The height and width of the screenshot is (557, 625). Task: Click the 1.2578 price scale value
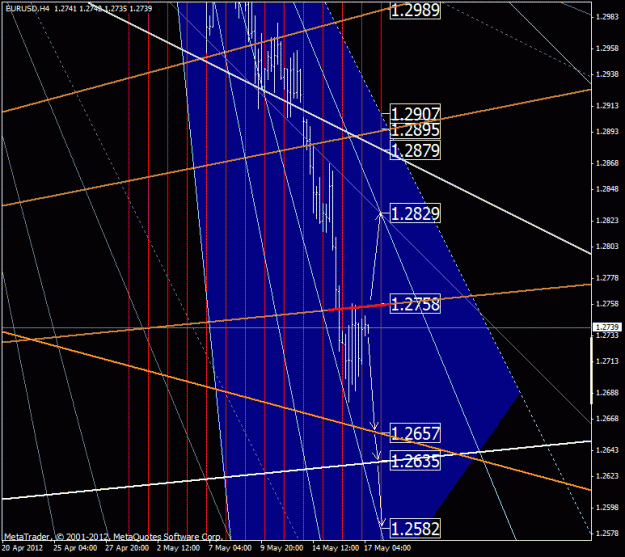tap(607, 533)
